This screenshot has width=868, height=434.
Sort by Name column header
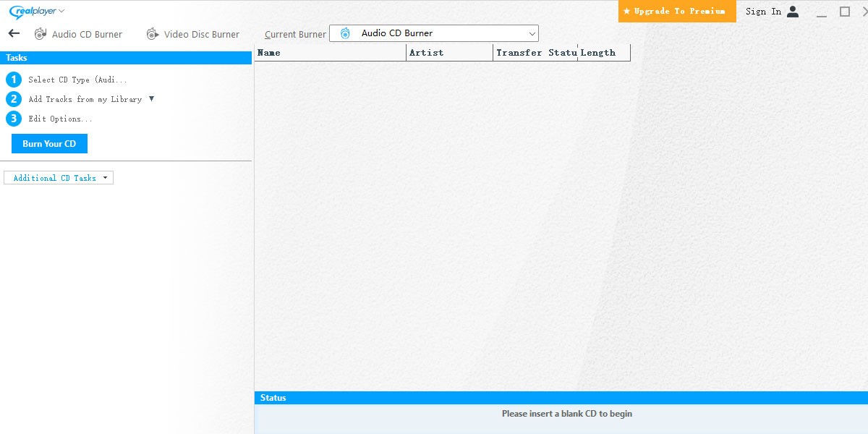[331, 53]
